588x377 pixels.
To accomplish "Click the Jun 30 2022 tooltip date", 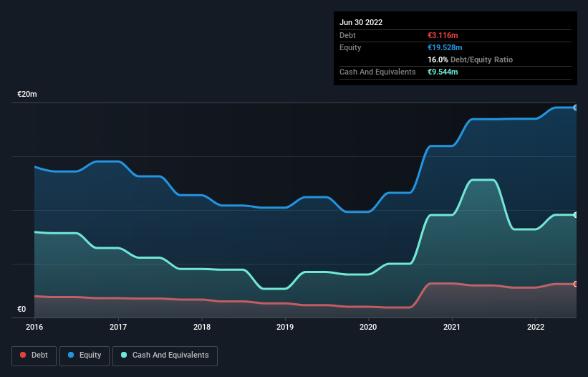I will [361, 22].
